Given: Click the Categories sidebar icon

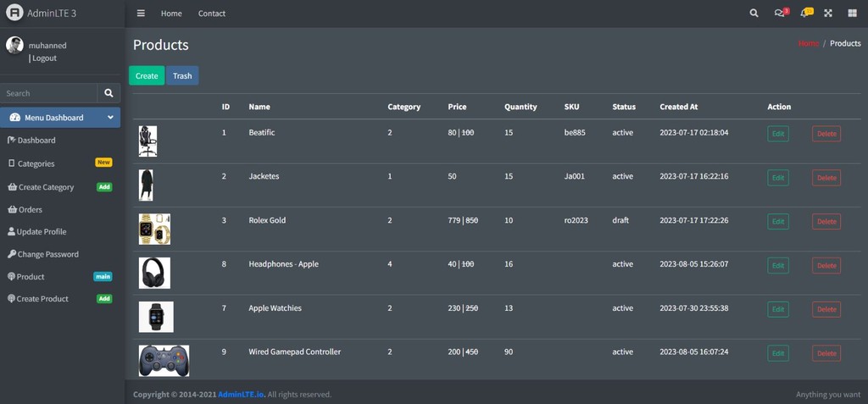Looking at the screenshot, I should click(11, 163).
